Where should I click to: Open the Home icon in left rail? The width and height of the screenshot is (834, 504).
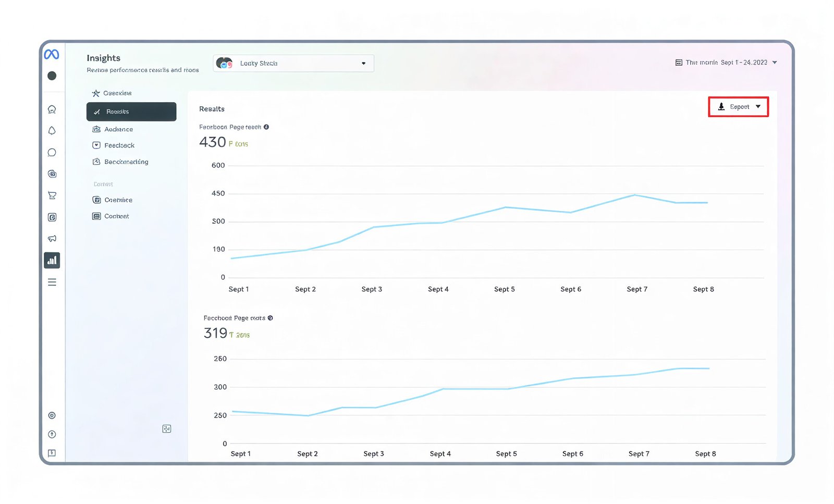52,109
